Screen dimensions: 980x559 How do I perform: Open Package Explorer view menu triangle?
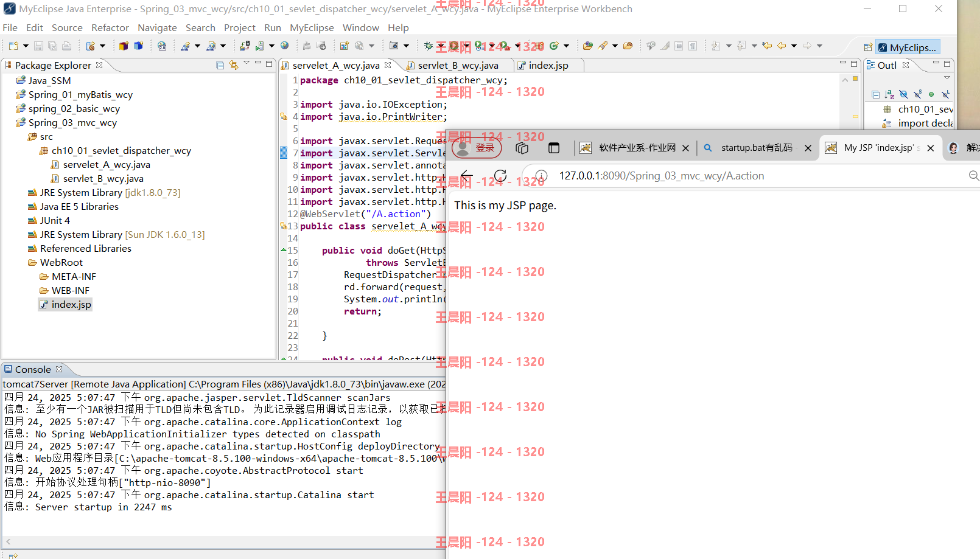247,63
